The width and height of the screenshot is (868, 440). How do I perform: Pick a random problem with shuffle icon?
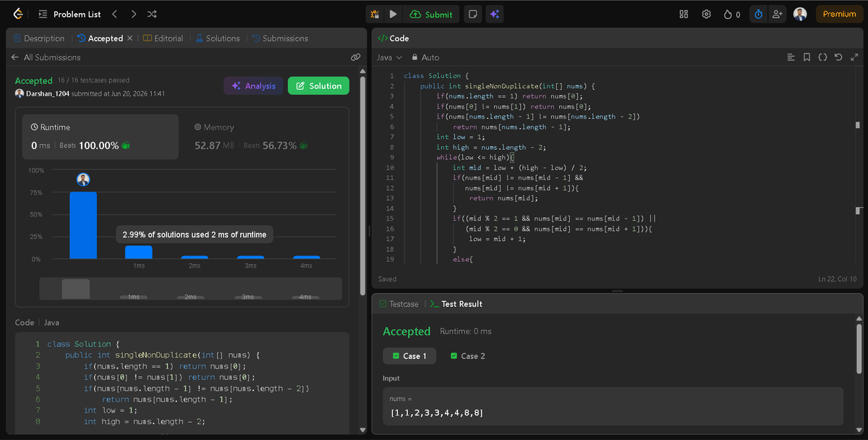pos(152,14)
